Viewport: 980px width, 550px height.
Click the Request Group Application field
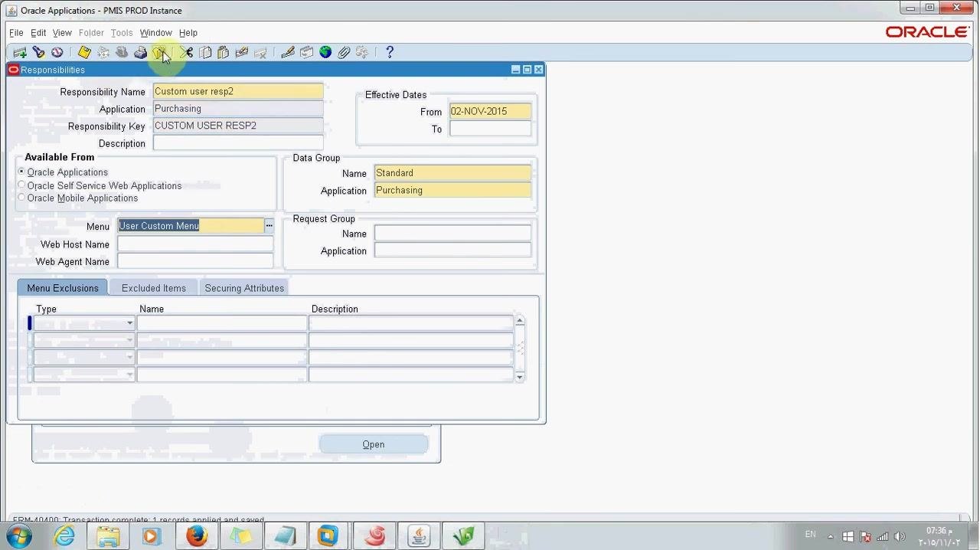(452, 250)
